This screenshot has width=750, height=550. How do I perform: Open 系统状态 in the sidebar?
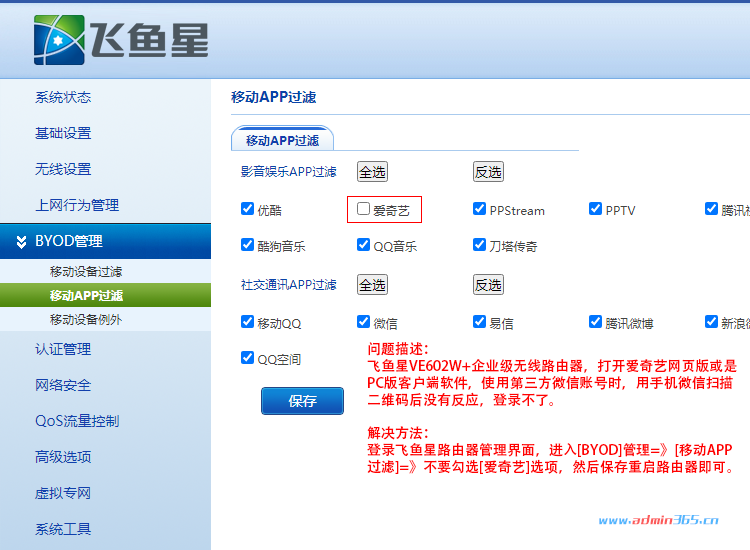[x=63, y=98]
